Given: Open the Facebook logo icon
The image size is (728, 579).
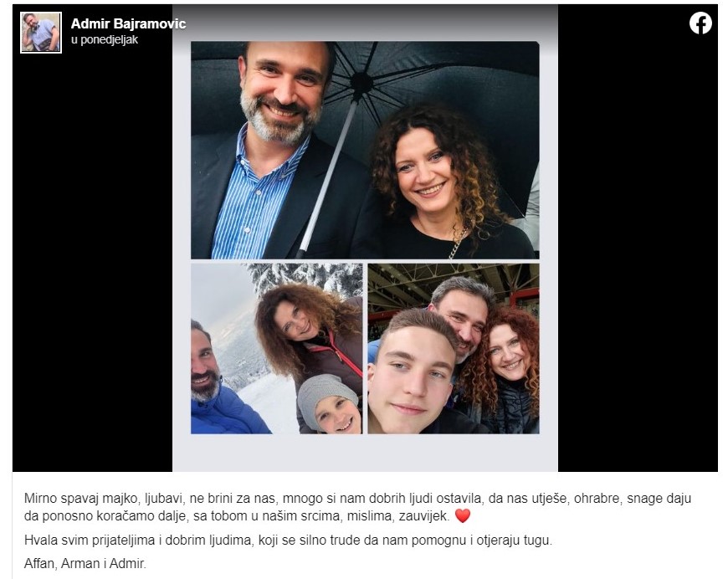Looking at the screenshot, I should click(x=700, y=23).
